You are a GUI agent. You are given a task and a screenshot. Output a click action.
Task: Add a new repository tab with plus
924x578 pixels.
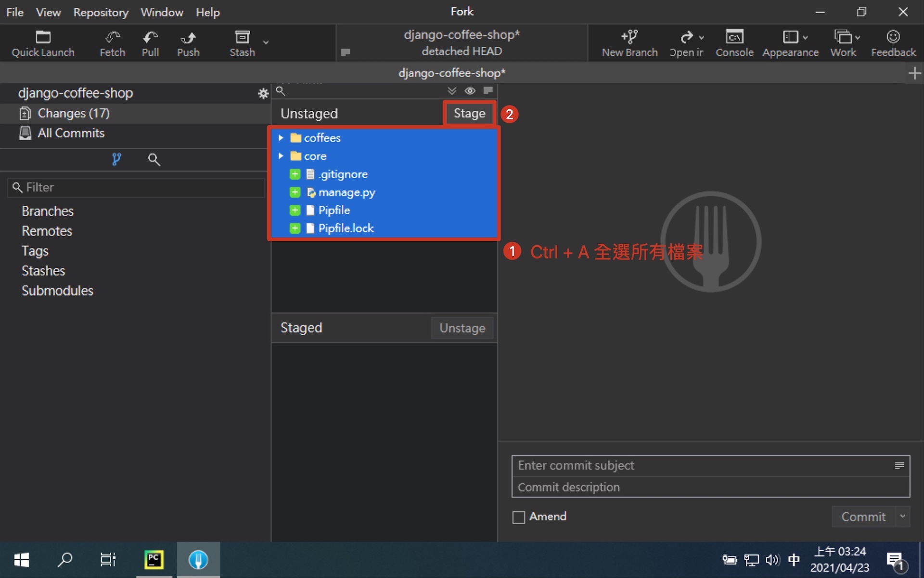tap(914, 73)
